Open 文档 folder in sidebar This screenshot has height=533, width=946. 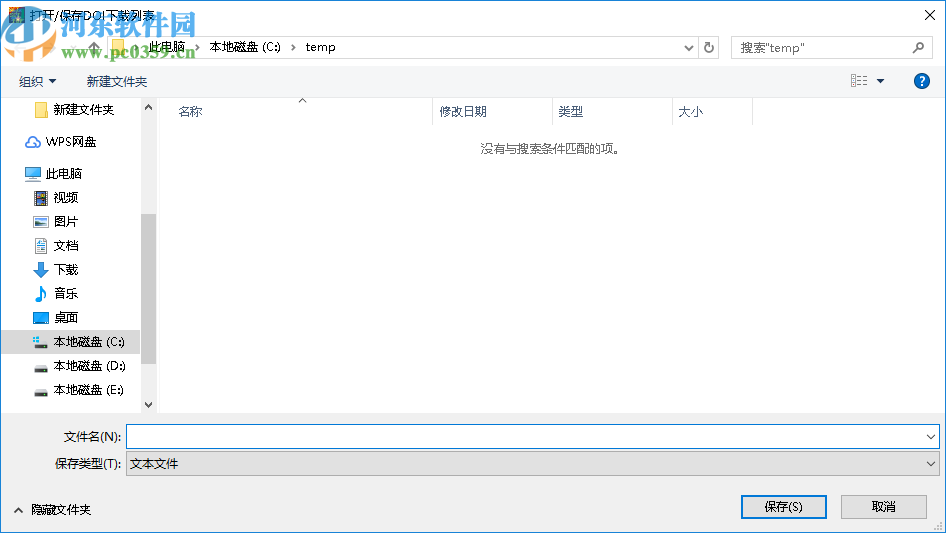pyautogui.click(x=66, y=246)
